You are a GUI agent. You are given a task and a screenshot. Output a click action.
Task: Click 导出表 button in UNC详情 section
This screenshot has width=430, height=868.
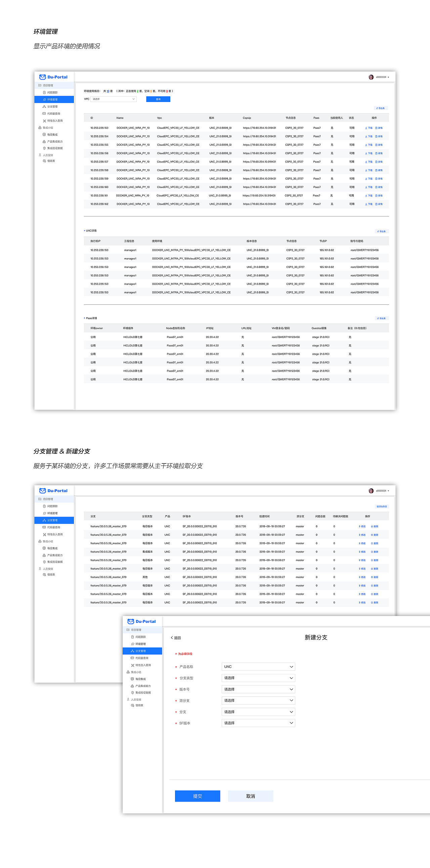(382, 231)
